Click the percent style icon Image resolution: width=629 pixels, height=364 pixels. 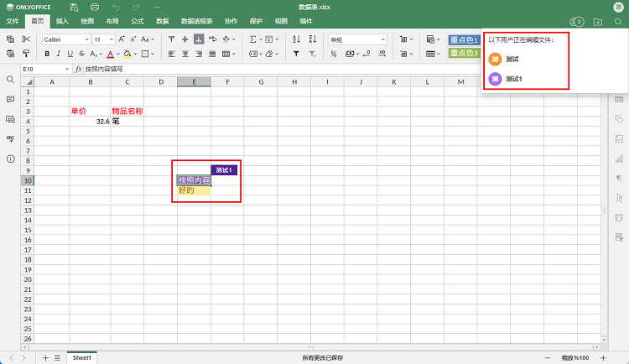coord(334,54)
